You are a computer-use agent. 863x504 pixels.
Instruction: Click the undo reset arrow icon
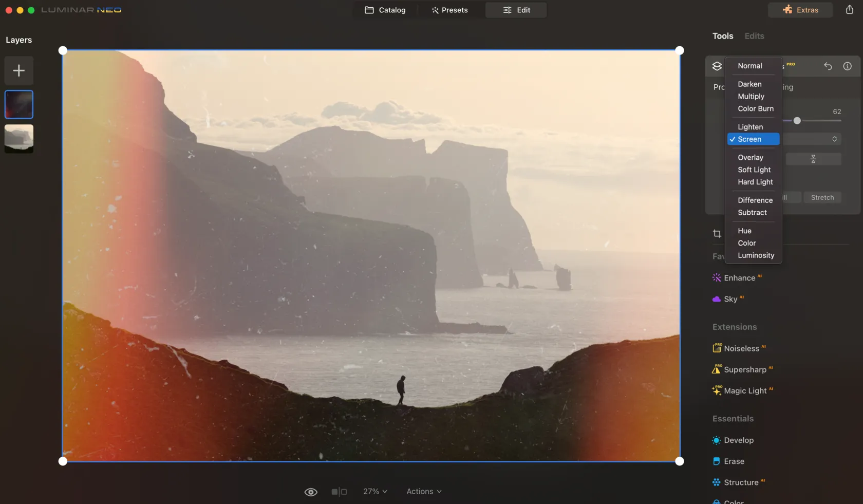click(828, 66)
